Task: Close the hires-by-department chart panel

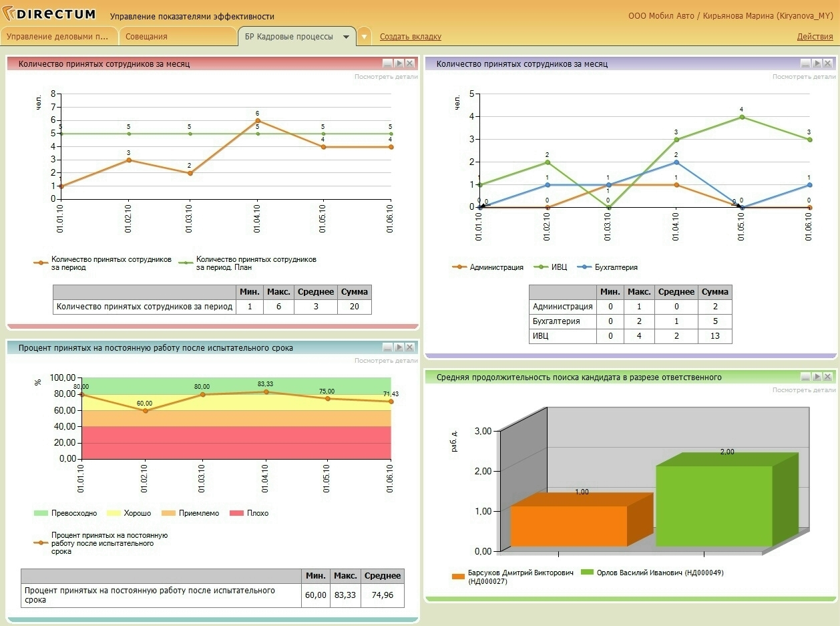Action: [828, 63]
